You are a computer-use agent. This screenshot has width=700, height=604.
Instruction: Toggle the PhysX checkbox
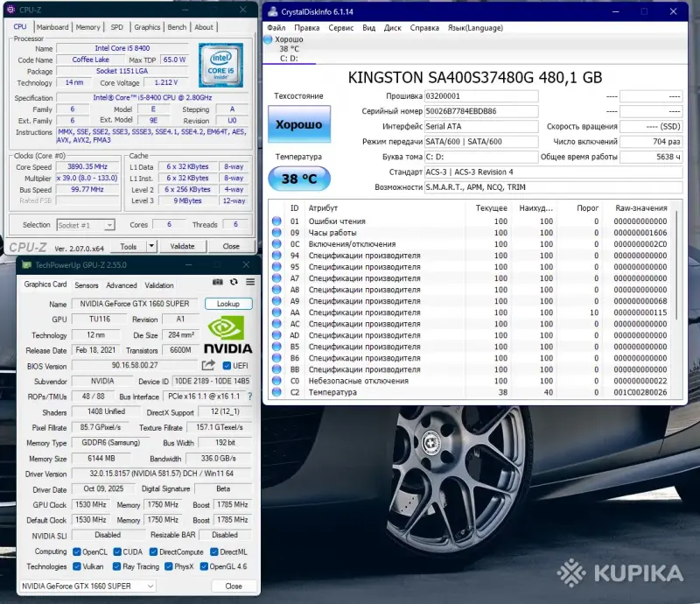coord(169,566)
